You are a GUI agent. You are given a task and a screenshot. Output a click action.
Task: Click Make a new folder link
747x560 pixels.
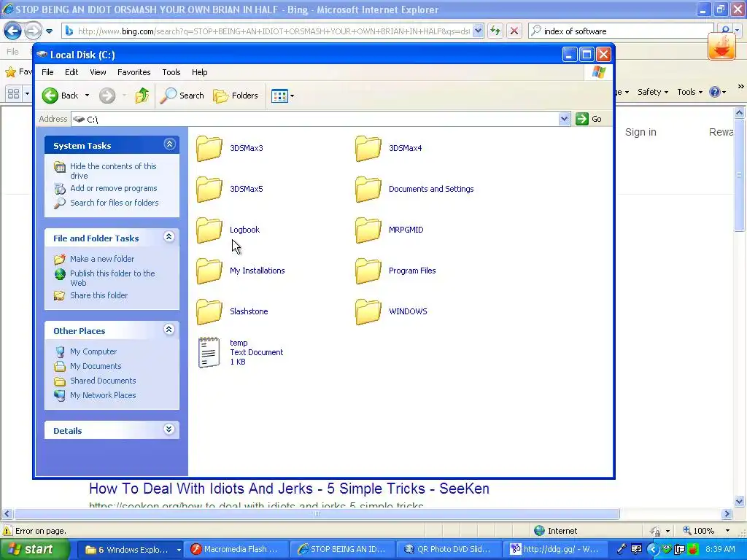pos(102,259)
